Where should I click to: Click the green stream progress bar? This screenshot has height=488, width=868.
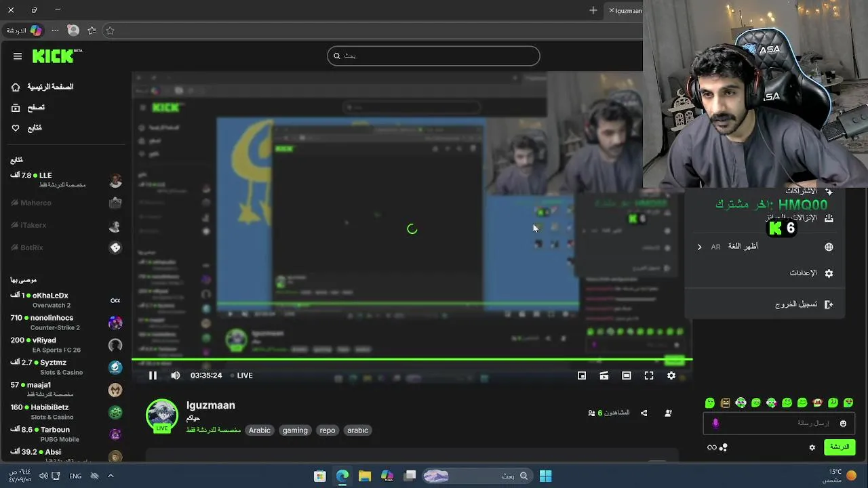412,360
